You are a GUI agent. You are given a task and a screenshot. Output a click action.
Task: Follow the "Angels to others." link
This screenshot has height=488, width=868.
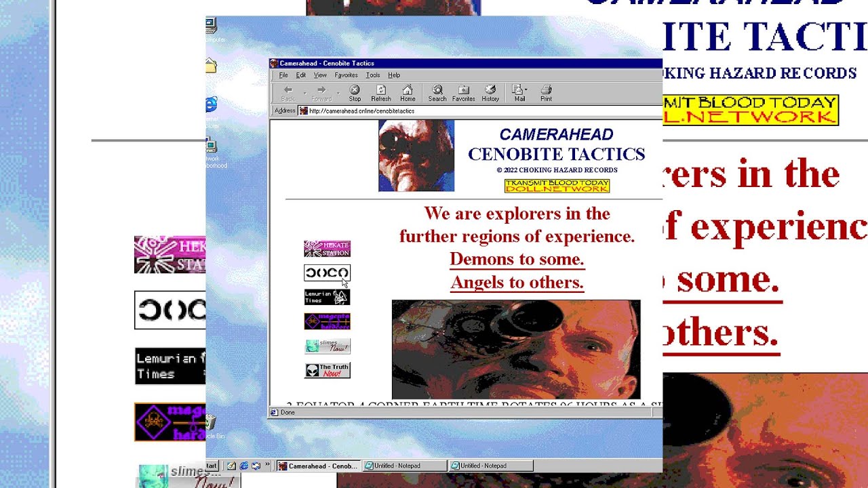click(517, 282)
